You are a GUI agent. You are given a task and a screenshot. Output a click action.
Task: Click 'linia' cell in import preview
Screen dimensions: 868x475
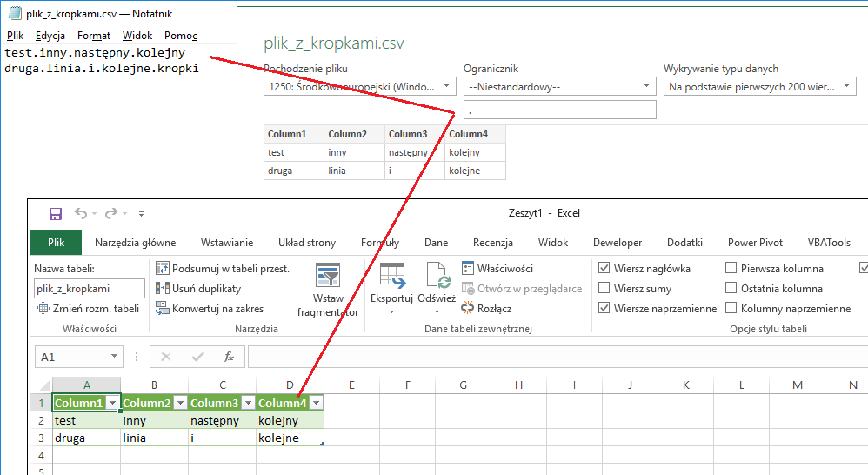click(x=354, y=171)
